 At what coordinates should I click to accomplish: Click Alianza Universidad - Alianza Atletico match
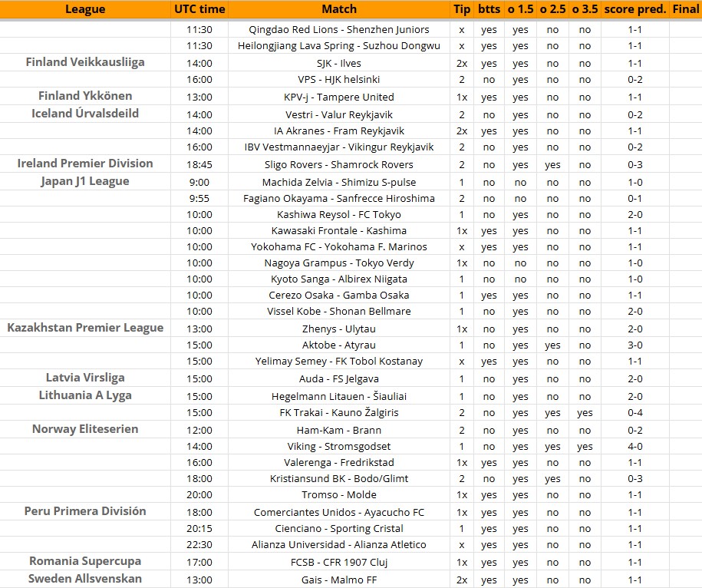[339, 544]
